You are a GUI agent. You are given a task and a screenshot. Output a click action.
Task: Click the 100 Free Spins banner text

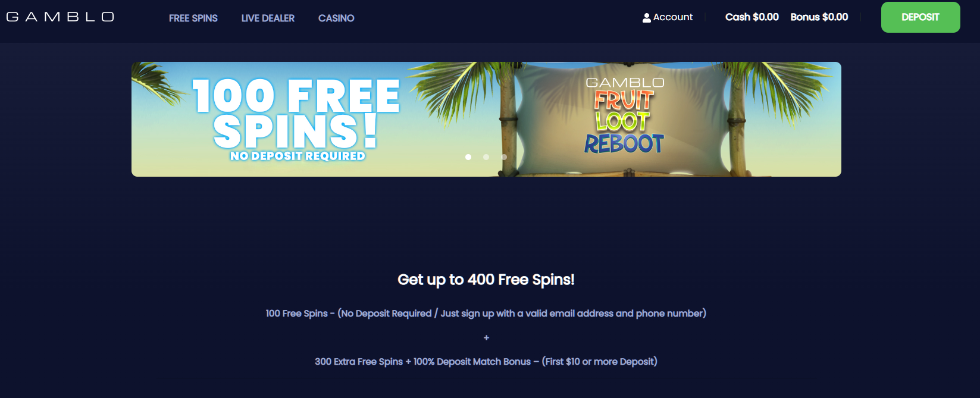coord(296,113)
